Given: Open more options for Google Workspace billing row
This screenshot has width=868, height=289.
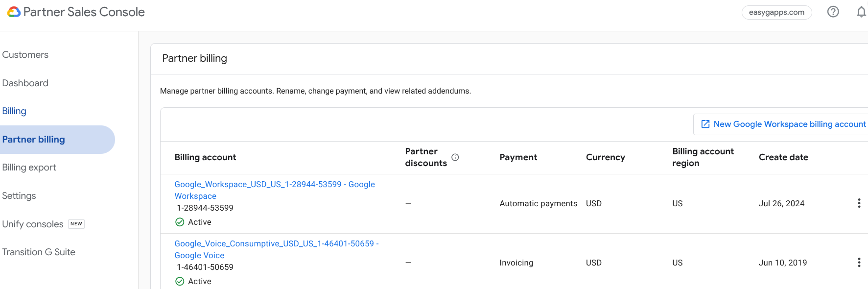Looking at the screenshot, I should [x=859, y=203].
